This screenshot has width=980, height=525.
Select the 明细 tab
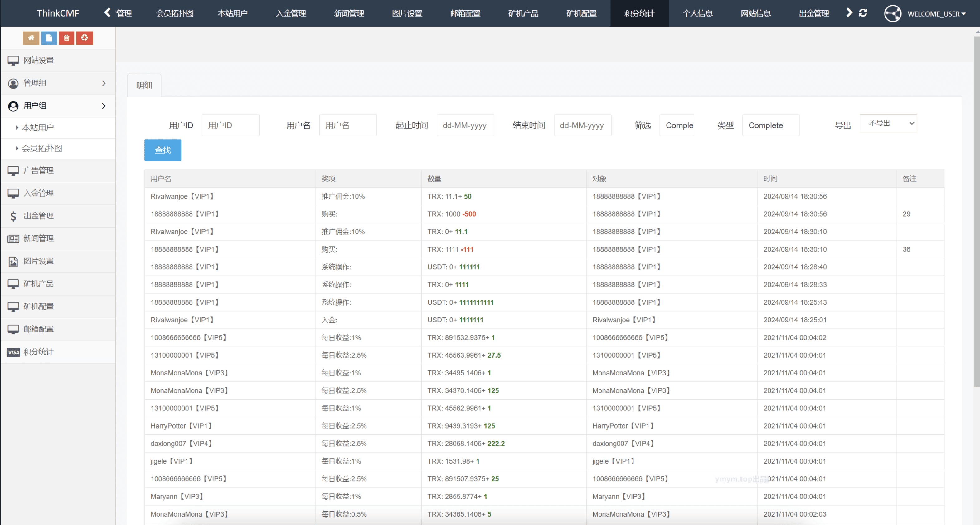click(x=144, y=85)
